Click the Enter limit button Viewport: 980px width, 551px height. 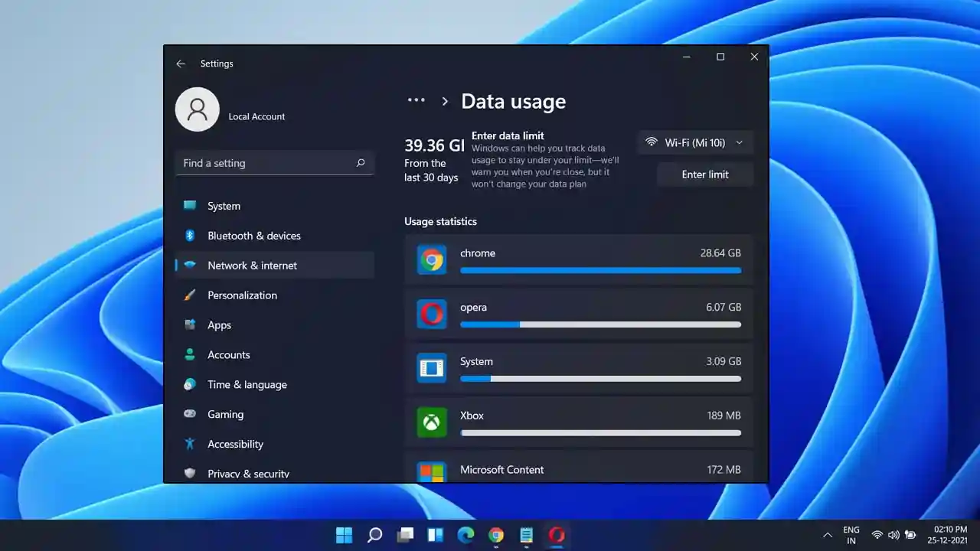705,174
